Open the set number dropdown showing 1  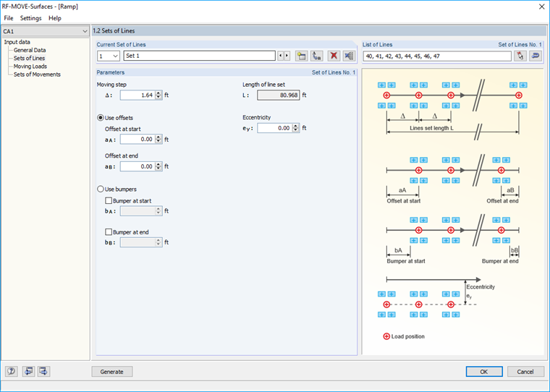coord(115,56)
